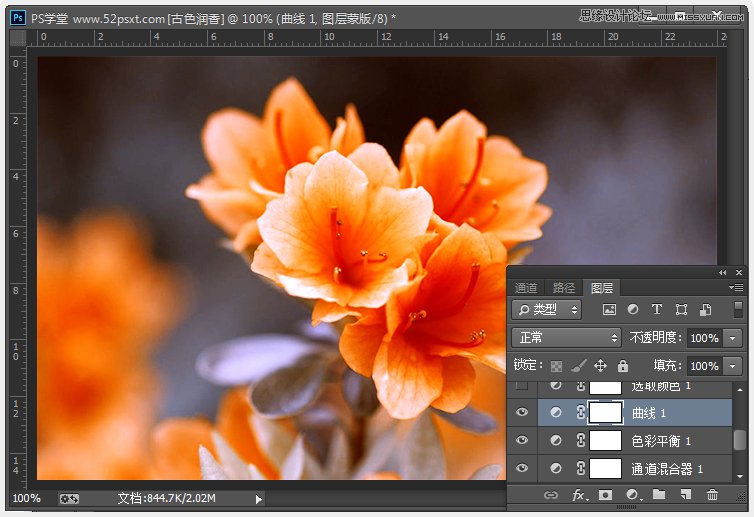Open the layers panel flyout menu

pos(736,288)
